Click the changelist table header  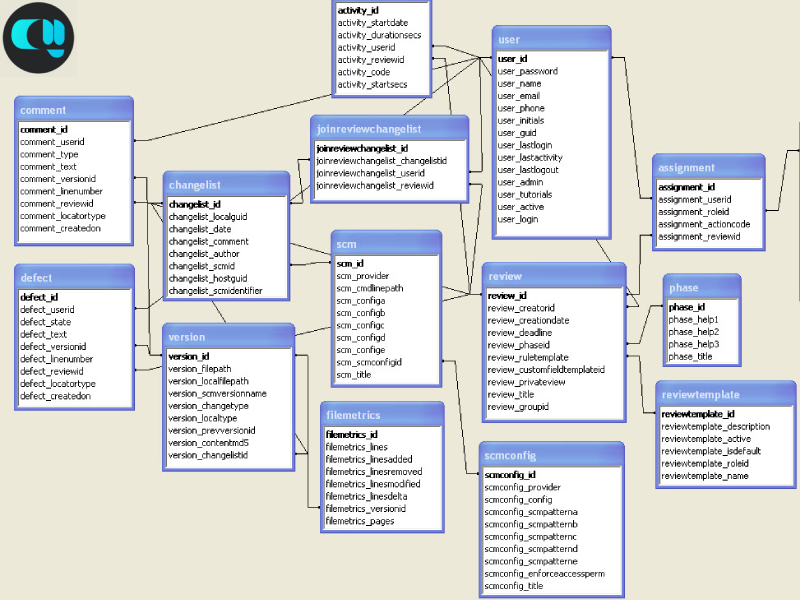(x=226, y=185)
